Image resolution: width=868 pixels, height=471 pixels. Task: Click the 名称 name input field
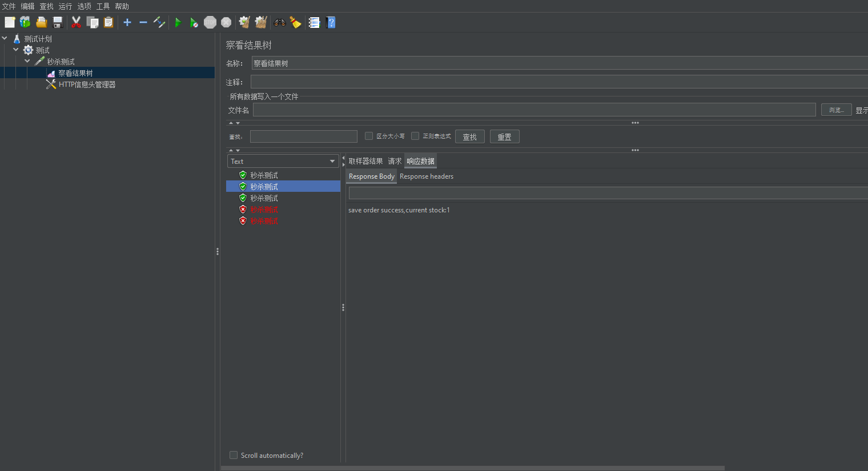click(560, 63)
